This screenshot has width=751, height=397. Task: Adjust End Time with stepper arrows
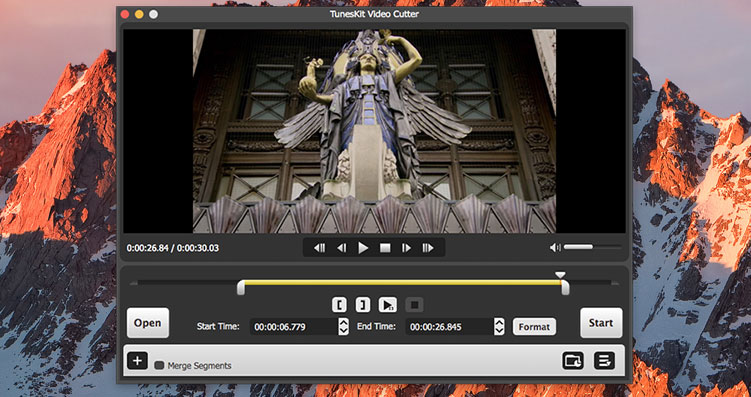point(499,327)
